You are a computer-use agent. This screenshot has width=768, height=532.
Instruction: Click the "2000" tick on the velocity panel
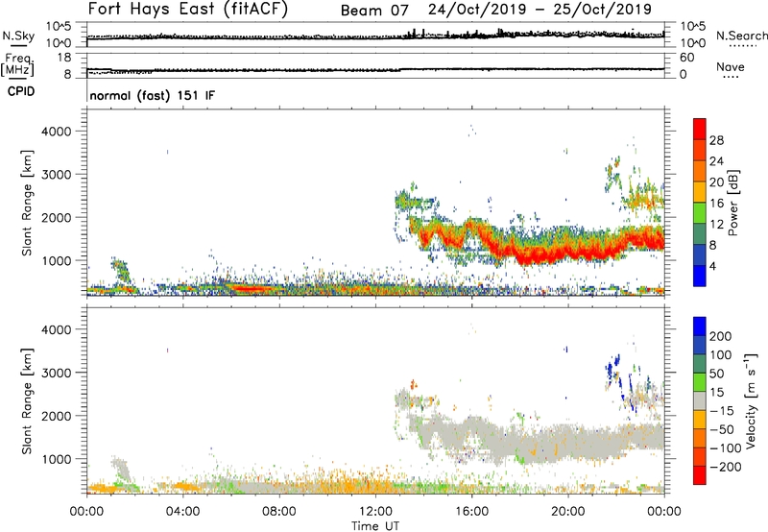(57, 416)
